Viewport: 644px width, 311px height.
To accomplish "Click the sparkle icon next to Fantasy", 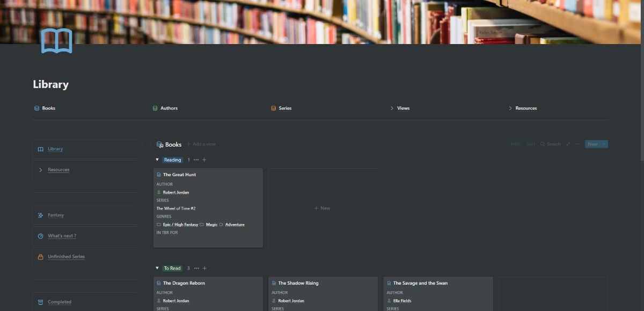I will [x=40, y=215].
